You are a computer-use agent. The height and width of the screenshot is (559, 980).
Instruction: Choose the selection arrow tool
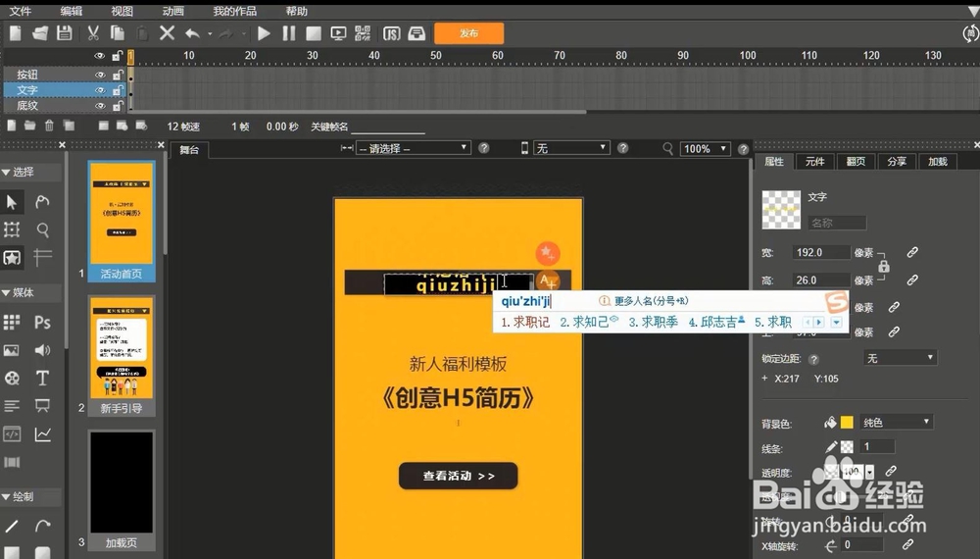[11, 202]
